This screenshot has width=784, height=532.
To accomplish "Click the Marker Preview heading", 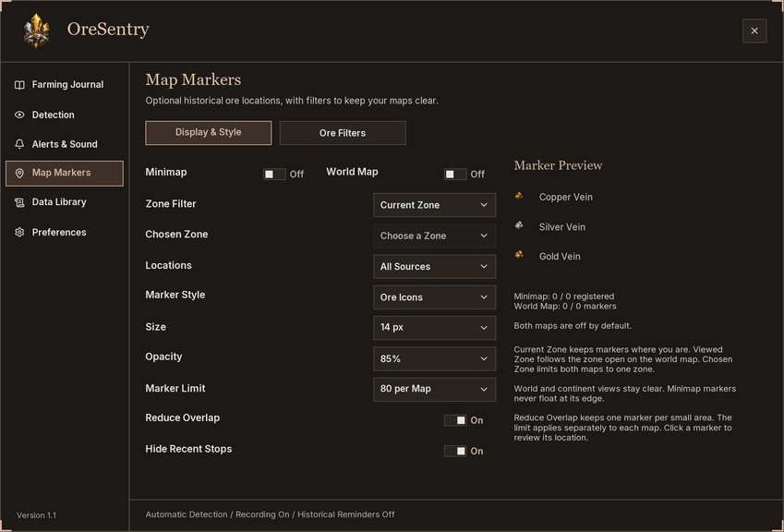I will (x=558, y=165).
